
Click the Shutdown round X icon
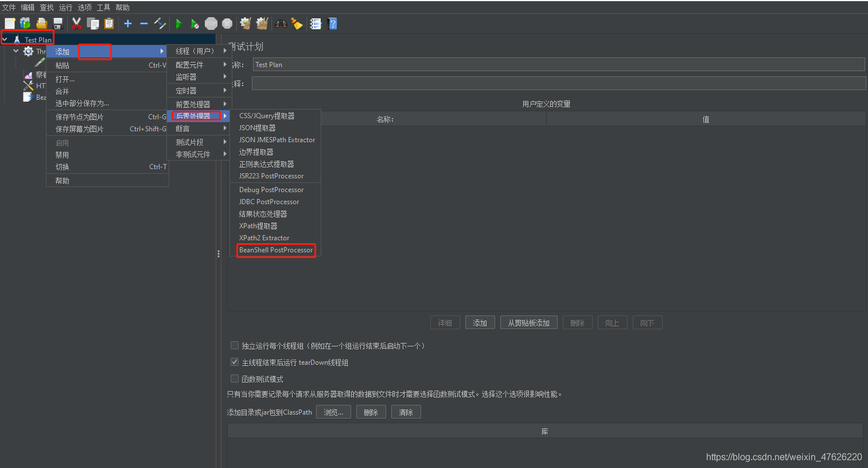click(x=227, y=24)
